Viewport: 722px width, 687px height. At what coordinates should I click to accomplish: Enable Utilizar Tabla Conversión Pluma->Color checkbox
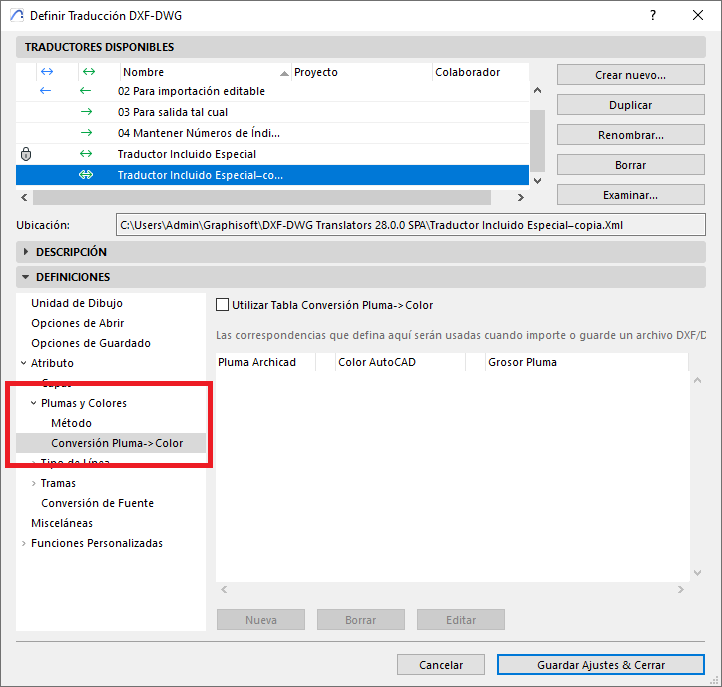coord(223,305)
